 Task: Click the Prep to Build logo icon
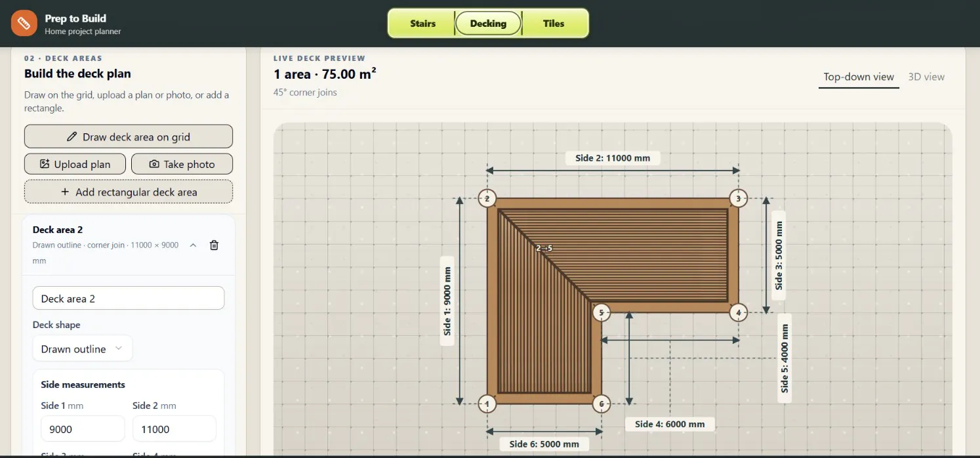(x=24, y=24)
